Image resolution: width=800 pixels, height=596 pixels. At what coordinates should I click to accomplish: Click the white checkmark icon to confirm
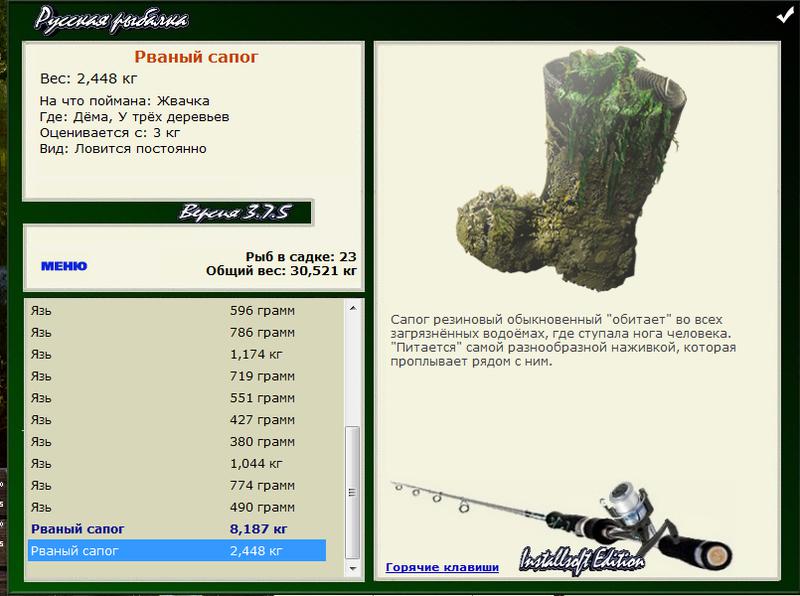tap(784, 16)
